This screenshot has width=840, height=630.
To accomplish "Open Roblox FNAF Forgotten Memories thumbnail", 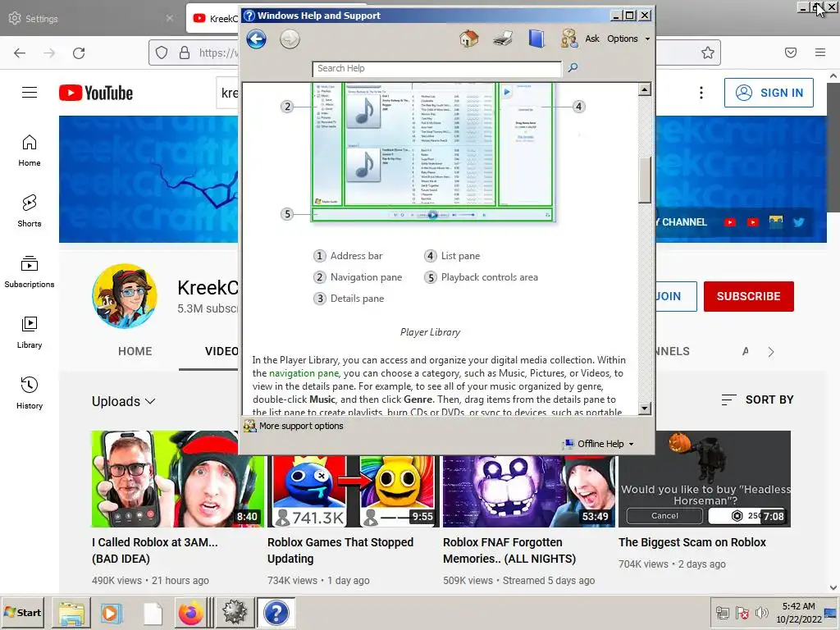I will click(x=528, y=491).
